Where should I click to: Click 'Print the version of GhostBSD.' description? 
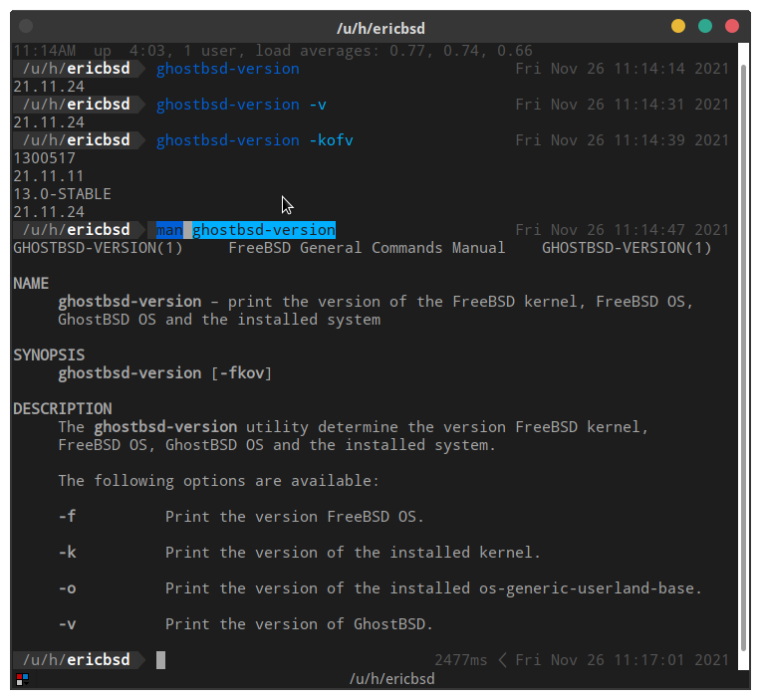point(299,624)
